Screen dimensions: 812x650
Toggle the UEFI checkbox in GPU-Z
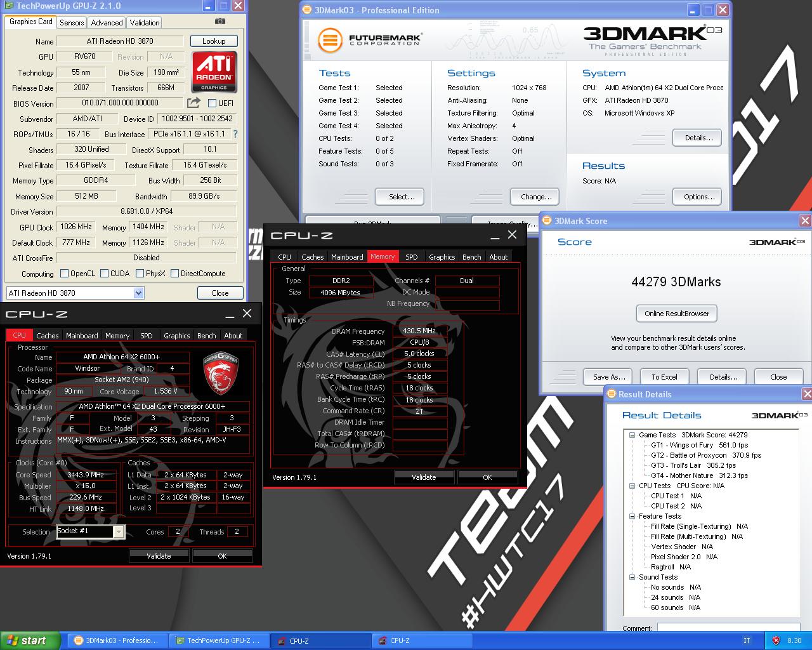coord(213,103)
